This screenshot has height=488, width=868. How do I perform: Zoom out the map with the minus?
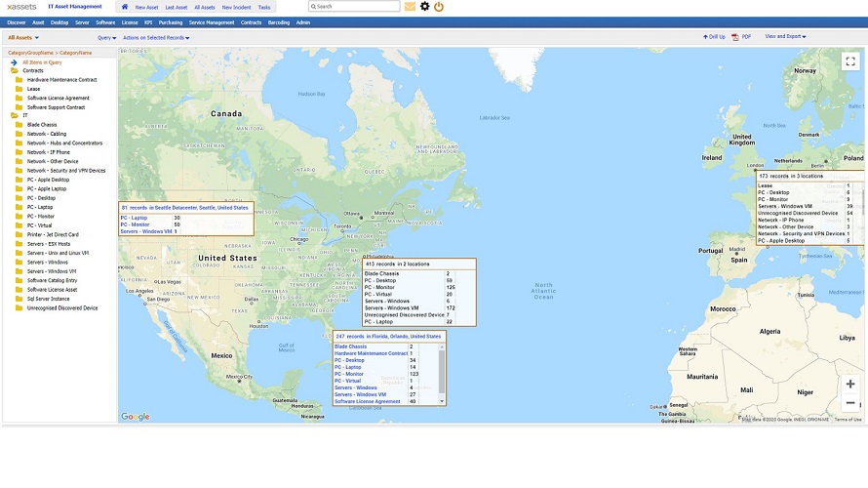coord(850,403)
